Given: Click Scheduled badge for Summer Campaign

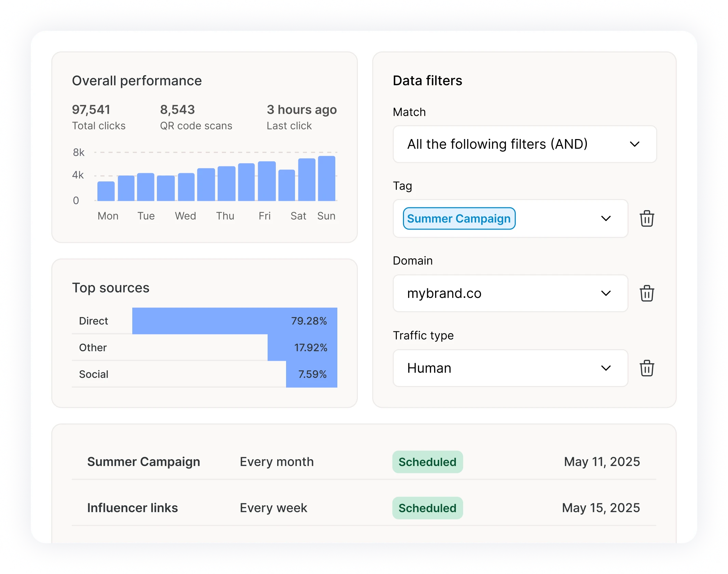Looking at the screenshot, I should pos(427,462).
